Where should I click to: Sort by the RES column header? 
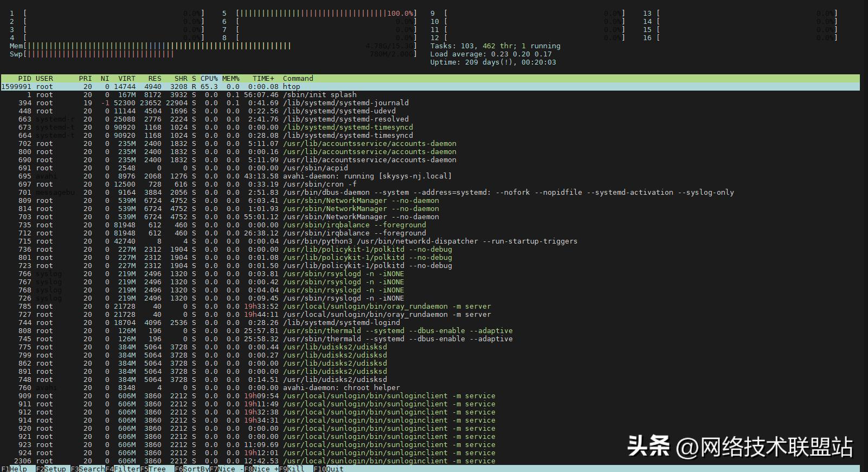tap(155, 79)
